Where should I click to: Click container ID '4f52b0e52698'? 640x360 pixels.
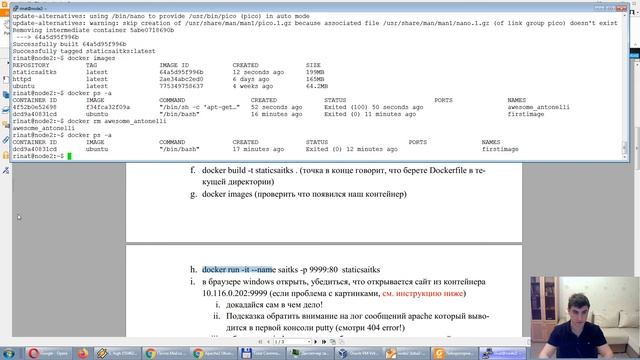coord(35,107)
